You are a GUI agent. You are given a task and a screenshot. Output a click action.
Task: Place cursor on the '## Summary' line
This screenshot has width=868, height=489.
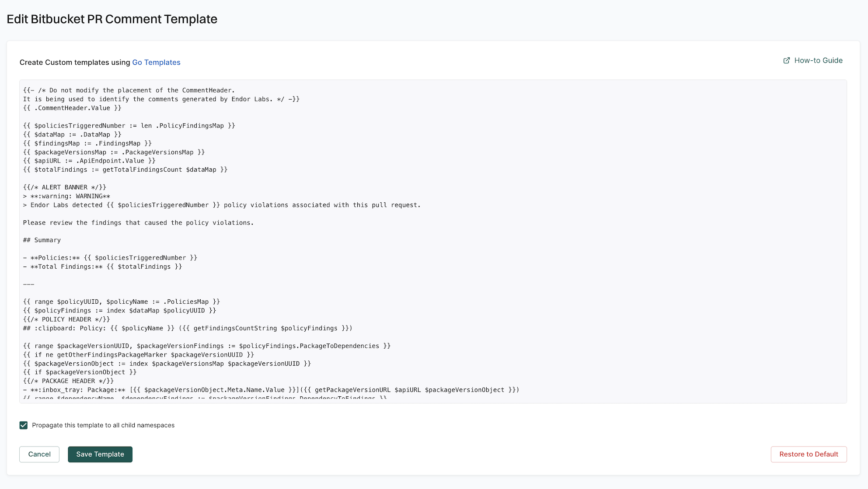coord(42,240)
